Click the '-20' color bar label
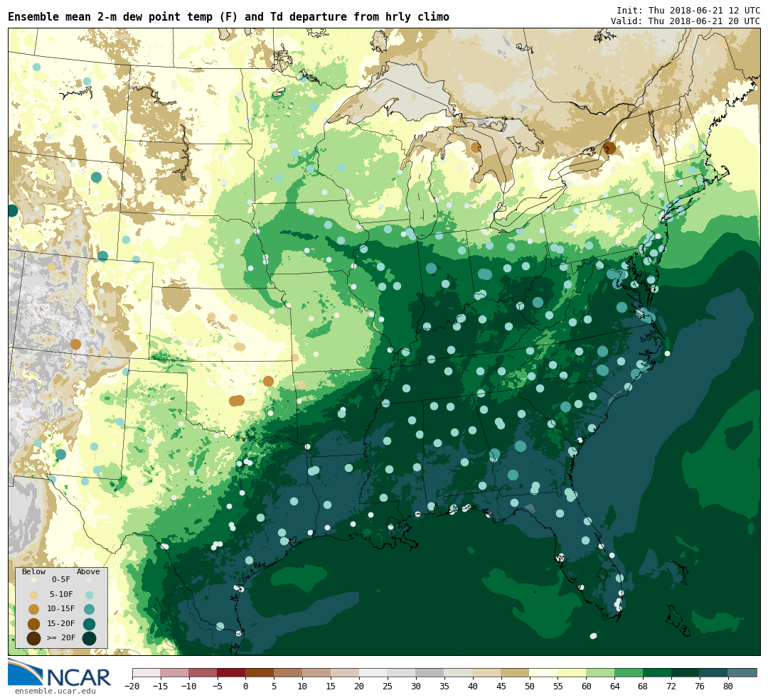Image resolution: width=768 pixels, height=700 pixels. [132, 686]
